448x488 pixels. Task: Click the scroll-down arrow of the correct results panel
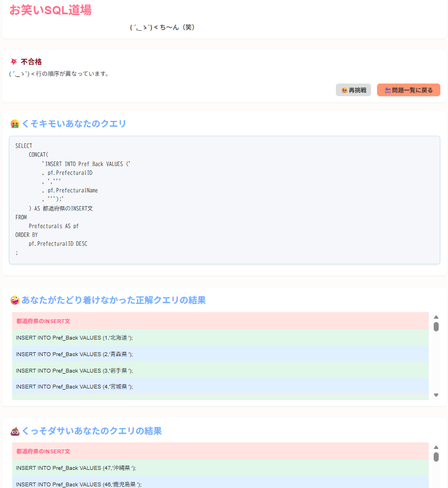[x=435, y=395]
